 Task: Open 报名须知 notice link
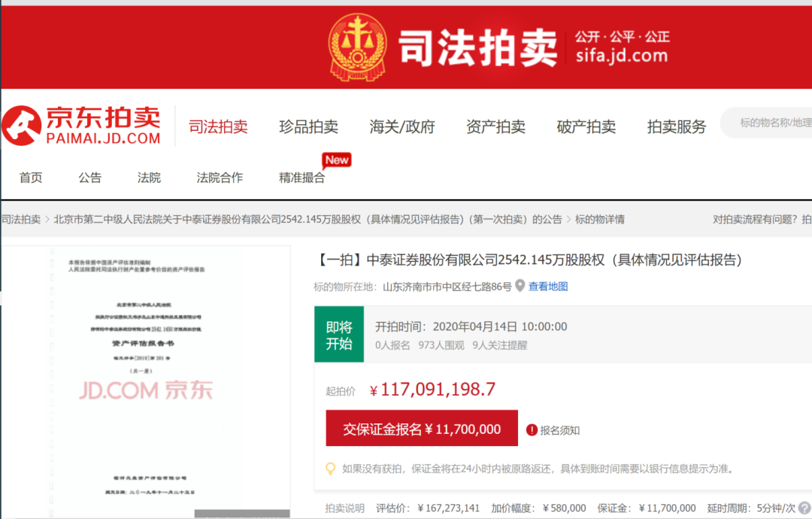pos(560,430)
